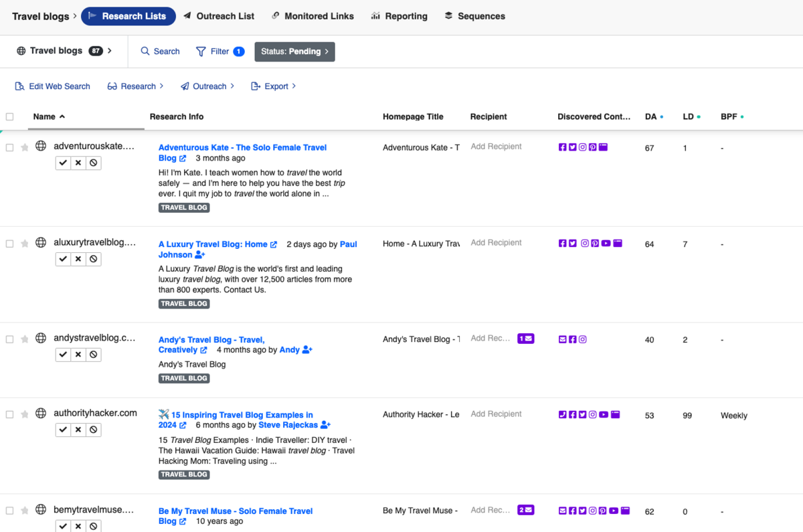Click Add Recipient for authorityhacker.com
The width and height of the screenshot is (803, 532).
click(496, 414)
